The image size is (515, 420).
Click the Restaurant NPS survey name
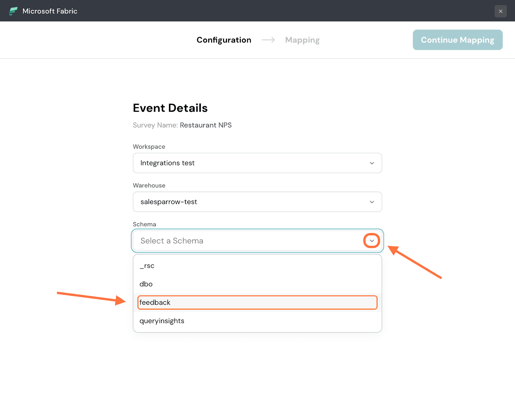point(206,125)
